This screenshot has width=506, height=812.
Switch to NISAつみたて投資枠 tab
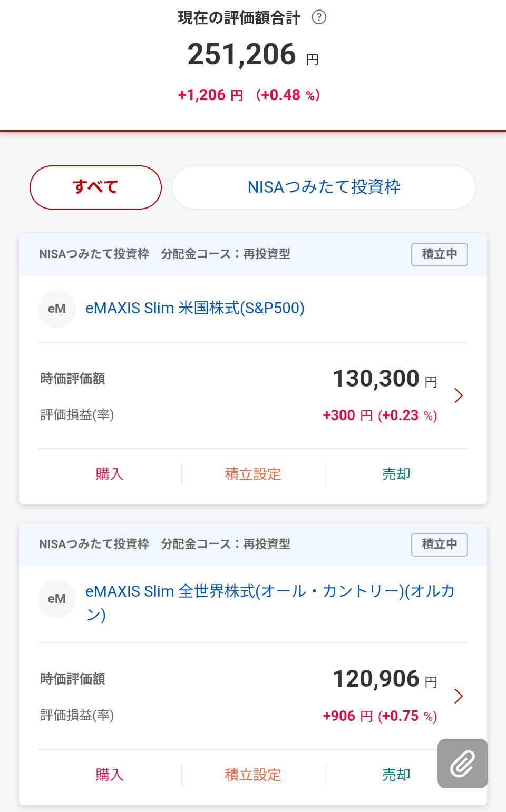click(x=324, y=187)
